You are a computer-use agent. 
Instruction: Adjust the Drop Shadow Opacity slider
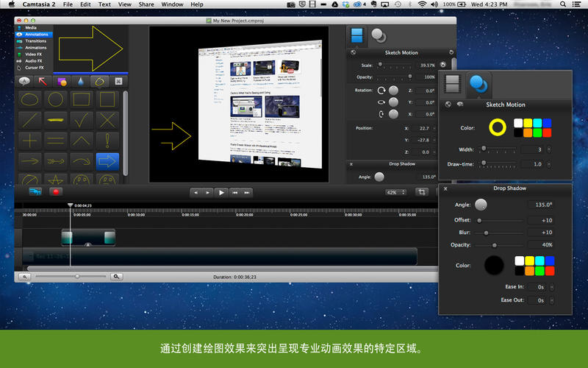click(x=494, y=245)
